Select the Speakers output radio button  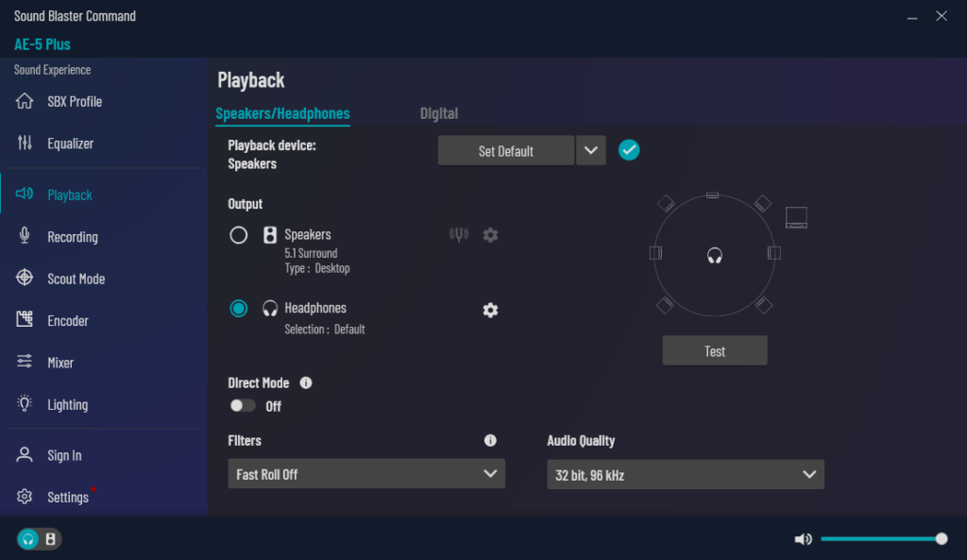[x=239, y=235]
